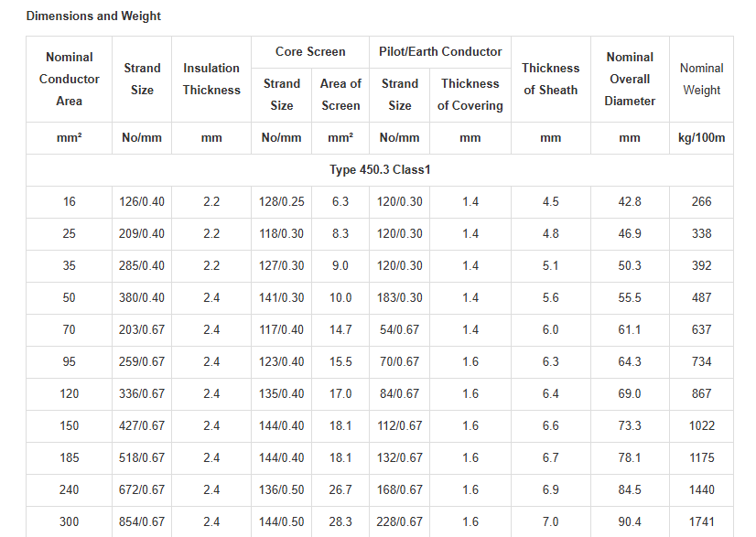Click the '126/0.40' strand size cell
756x537 pixels.
tap(142, 201)
